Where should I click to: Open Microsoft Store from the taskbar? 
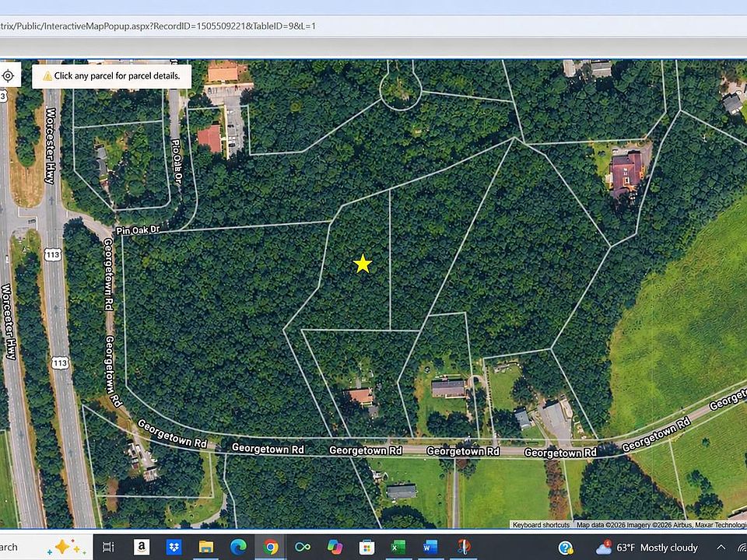(366, 547)
